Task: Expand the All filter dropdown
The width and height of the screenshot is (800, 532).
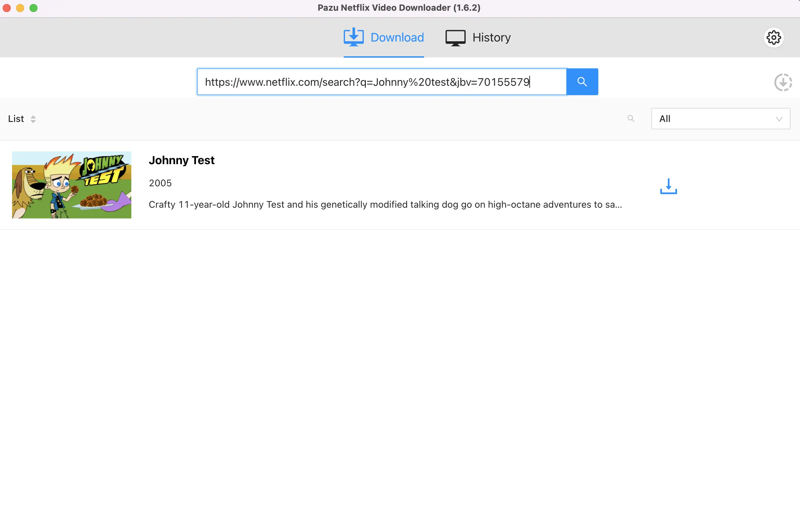Action: pos(721,119)
